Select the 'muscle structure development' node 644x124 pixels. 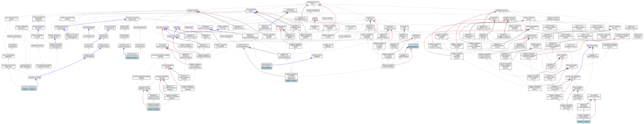point(110,27)
